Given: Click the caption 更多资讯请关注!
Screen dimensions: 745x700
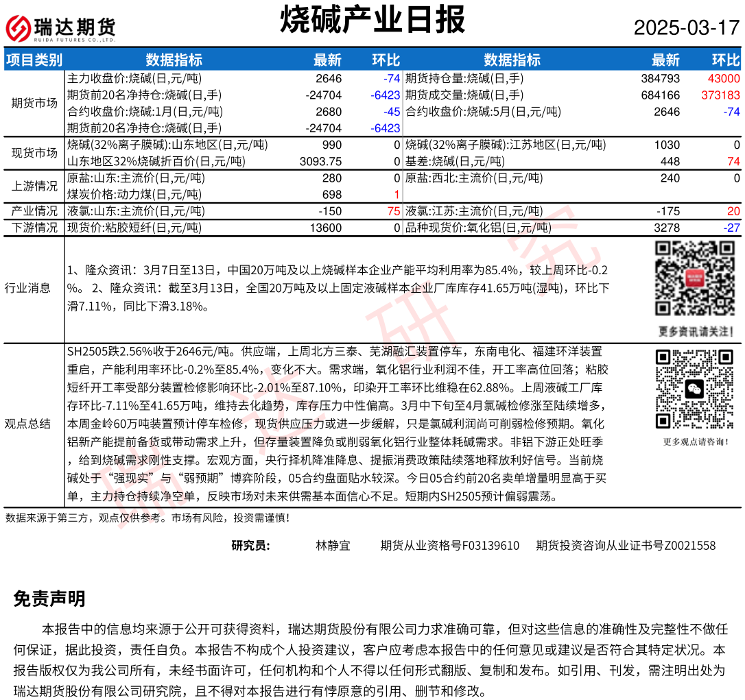Looking at the screenshot, I should point(696,331).
